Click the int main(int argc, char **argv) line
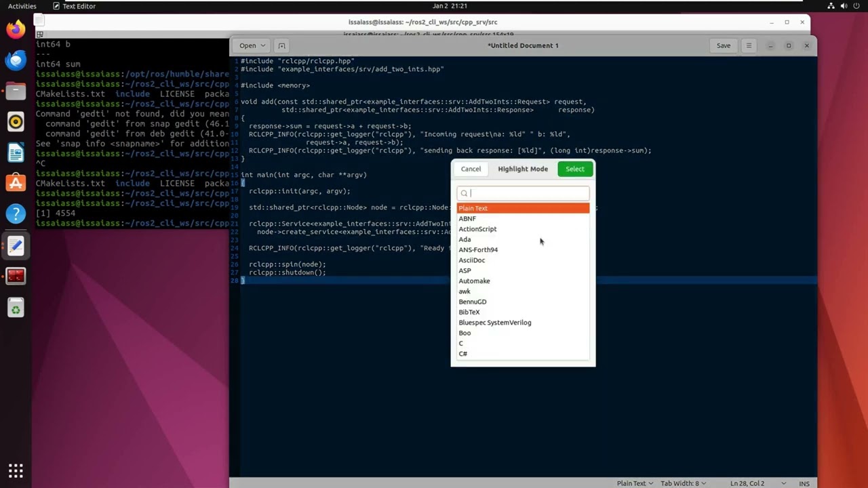The image size is (868, 488). 304,175
